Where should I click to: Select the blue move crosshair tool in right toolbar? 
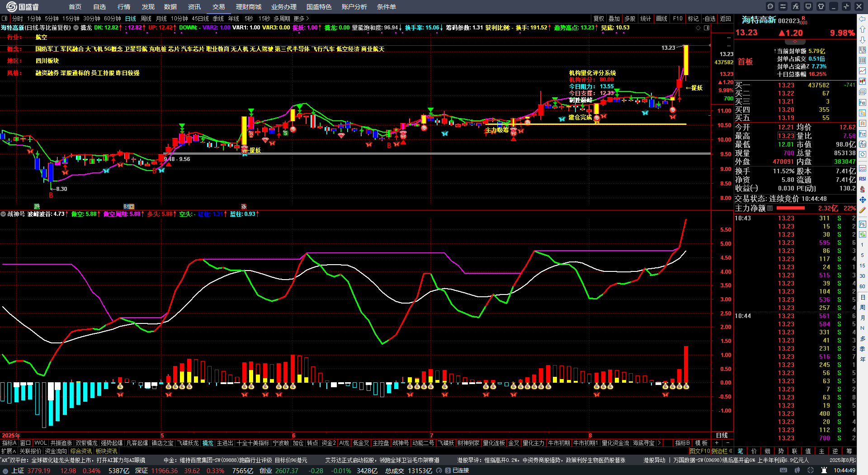(x=863, y=199)
